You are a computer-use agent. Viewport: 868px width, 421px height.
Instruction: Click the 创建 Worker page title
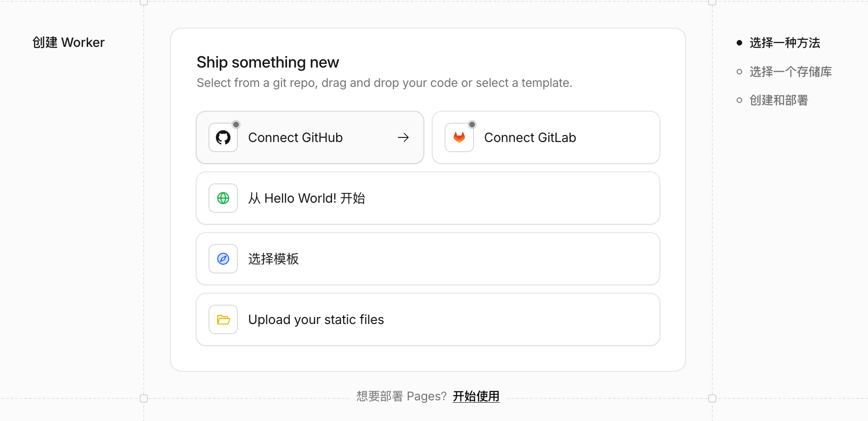click(68, 42)
